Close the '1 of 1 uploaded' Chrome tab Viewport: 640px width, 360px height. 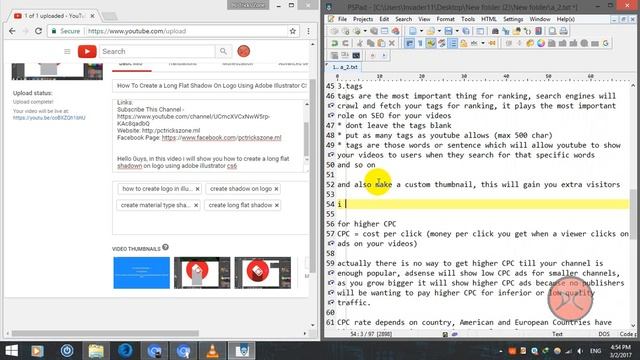(93, 16)
